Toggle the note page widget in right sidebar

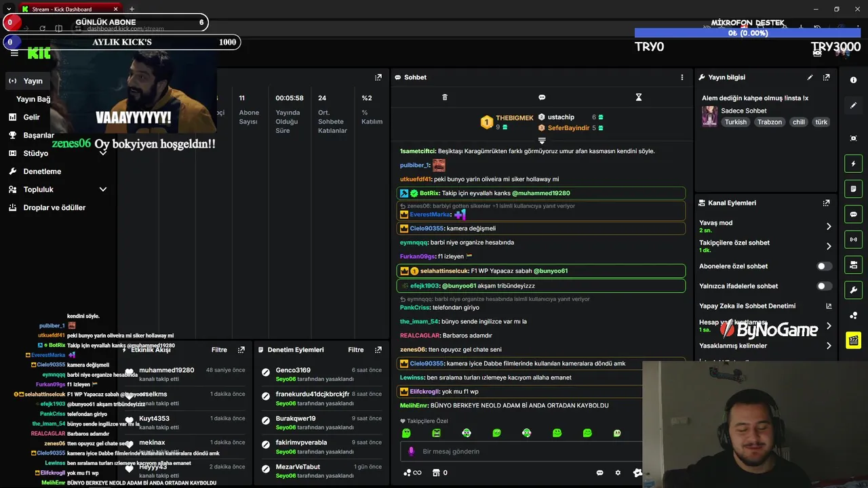click(853, 188)
